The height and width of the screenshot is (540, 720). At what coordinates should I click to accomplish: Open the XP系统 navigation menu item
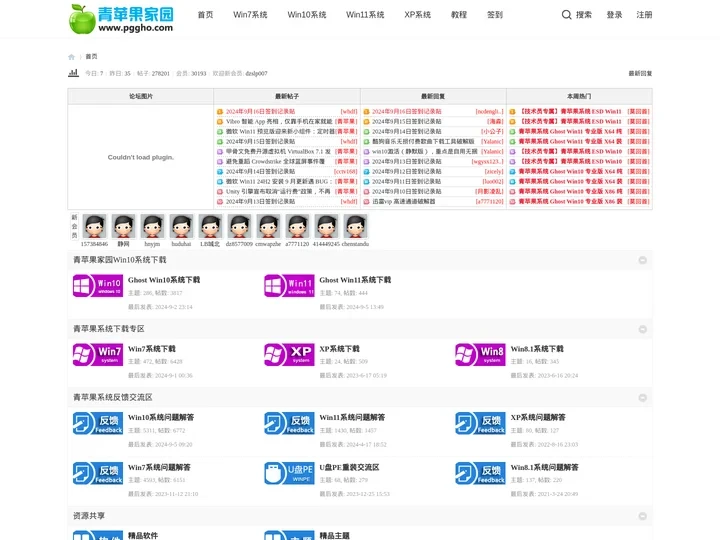(417, 15)
